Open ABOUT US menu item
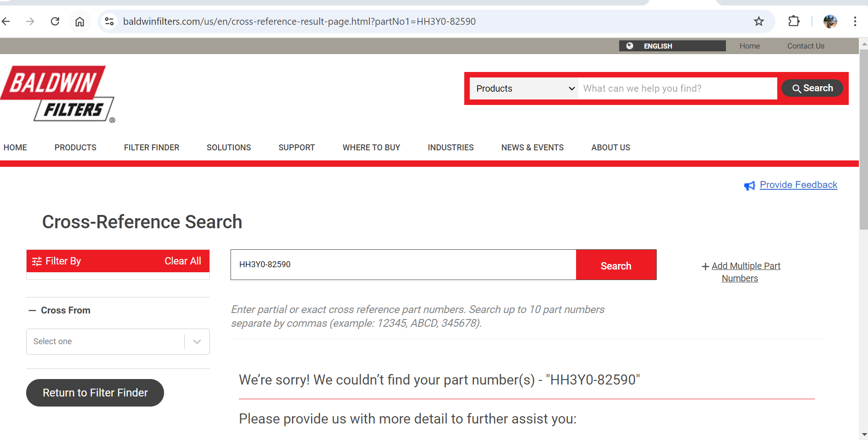 click(x=611, y=148)
